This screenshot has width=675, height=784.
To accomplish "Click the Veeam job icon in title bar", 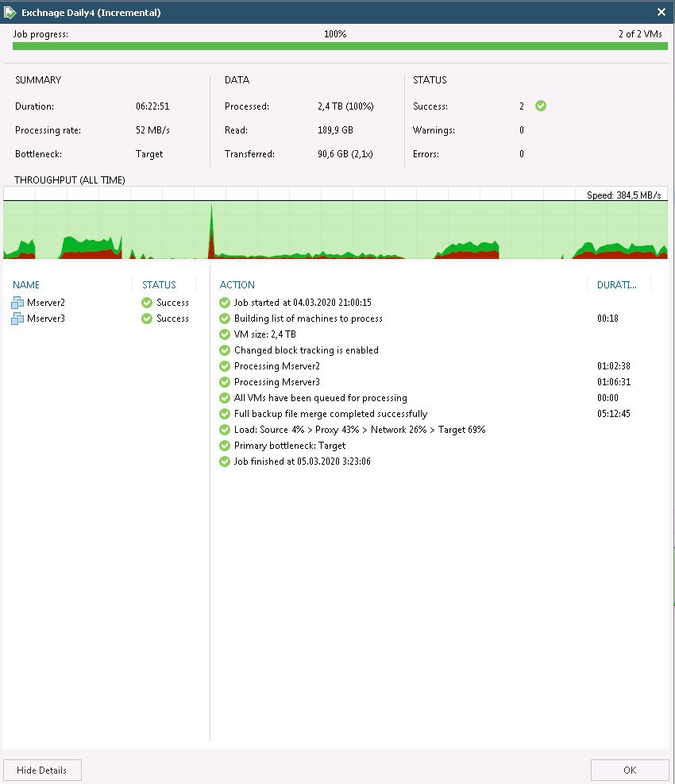I will (10, 13).
